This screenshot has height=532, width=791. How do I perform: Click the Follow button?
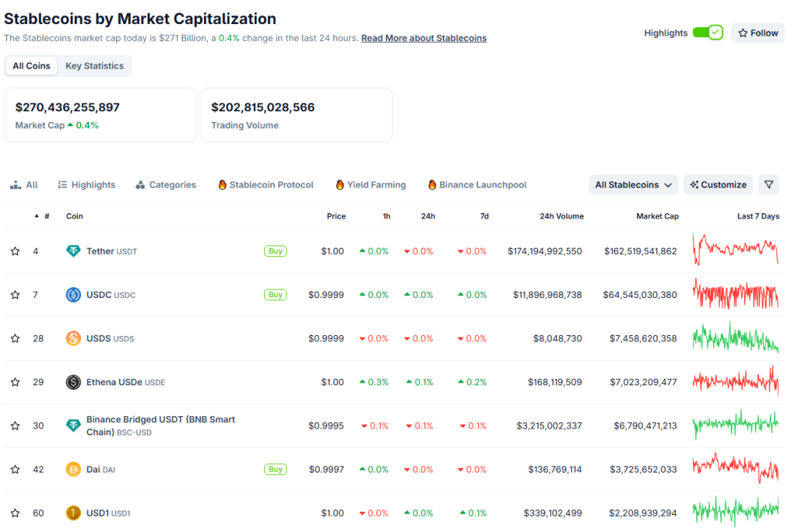(x=758, y=32)
